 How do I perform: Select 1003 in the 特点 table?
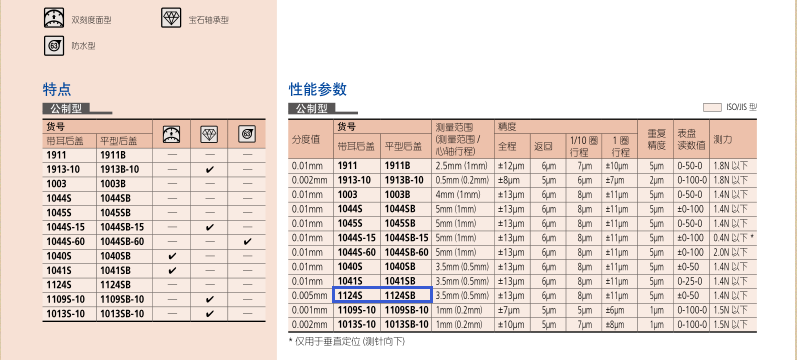click(55, 184)
